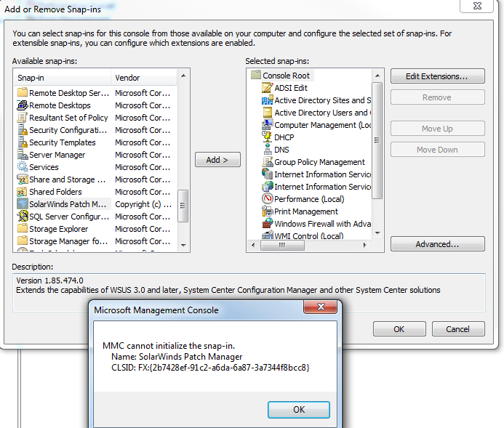Select "Security Templates" row text
Image resolution: width=504 pixels, height=428 pixels.
tap(63, 142)
